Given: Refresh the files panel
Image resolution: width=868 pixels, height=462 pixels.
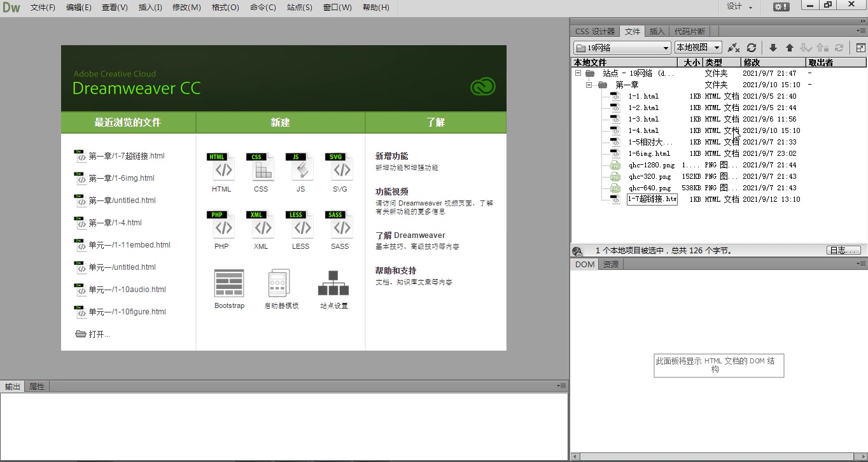Looking at the screenshot, I should (x=752, y=48).
